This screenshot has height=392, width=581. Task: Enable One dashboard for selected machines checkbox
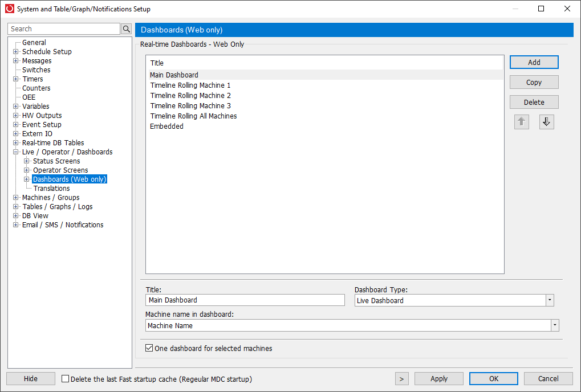coord(149,348)
